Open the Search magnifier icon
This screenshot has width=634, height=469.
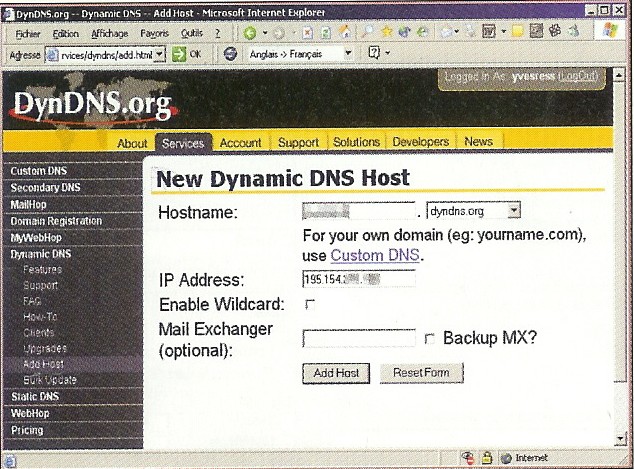[x=367, y=32]
